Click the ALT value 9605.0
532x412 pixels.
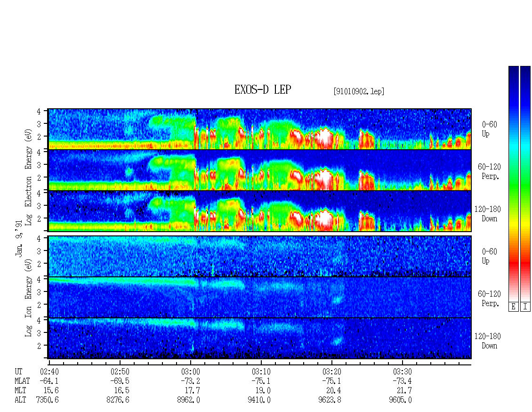[400, 400]
